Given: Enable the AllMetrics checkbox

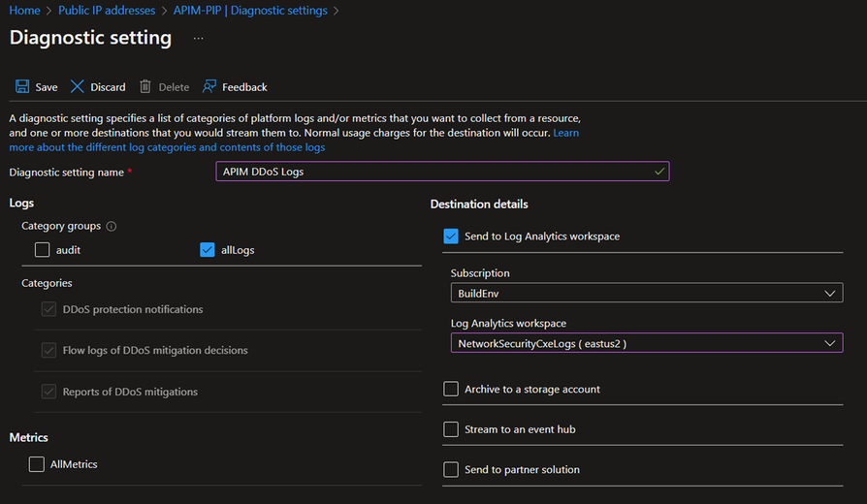Looking at the screenshot, I should click(x=37, y=463).
